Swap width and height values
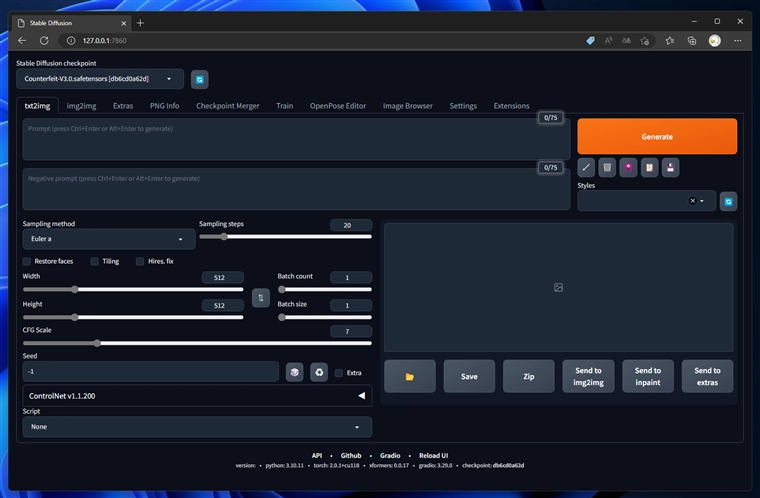The image size is (760, 498). coord(261,298)
